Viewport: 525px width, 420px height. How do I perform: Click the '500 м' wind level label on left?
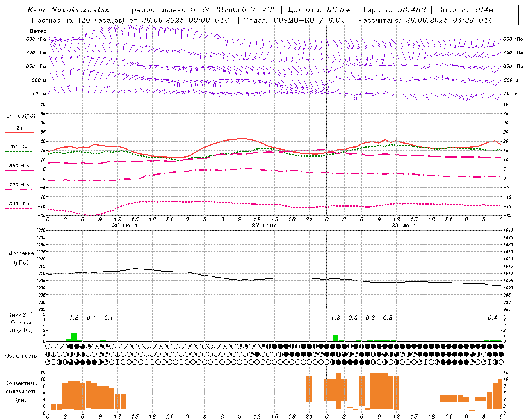(x=39, y=80)
